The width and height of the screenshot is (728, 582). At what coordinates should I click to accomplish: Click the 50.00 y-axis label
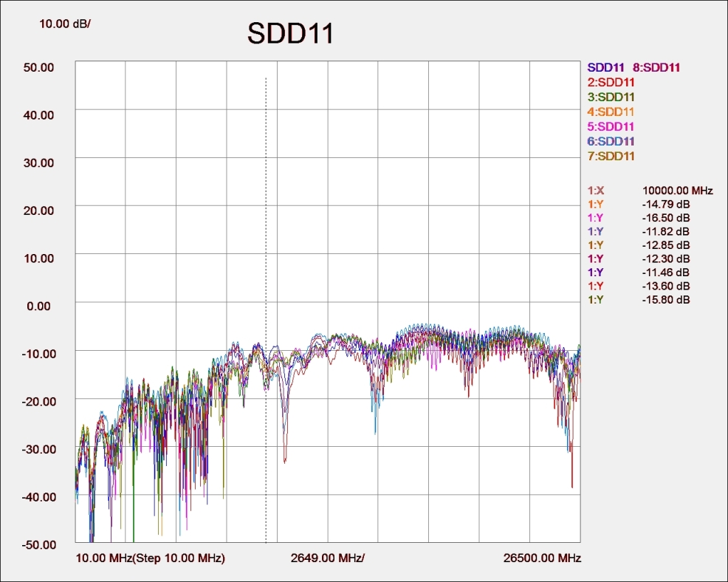point(38,67)
